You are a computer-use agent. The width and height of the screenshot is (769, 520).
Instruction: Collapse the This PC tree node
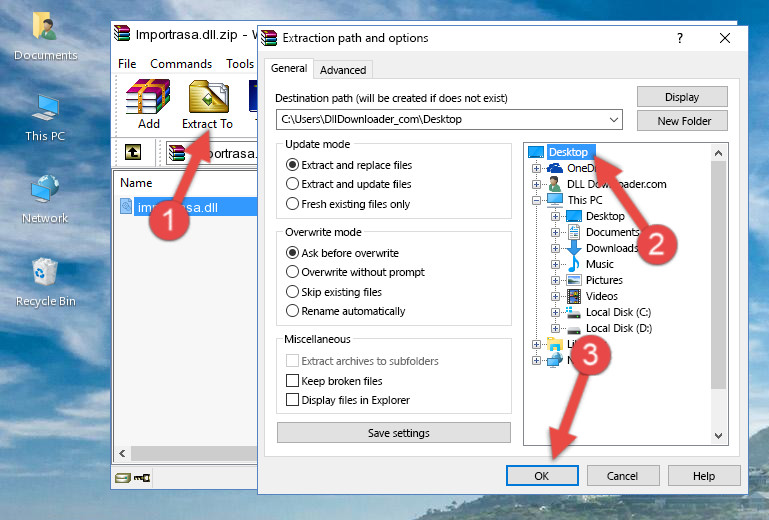click(536, 200)
